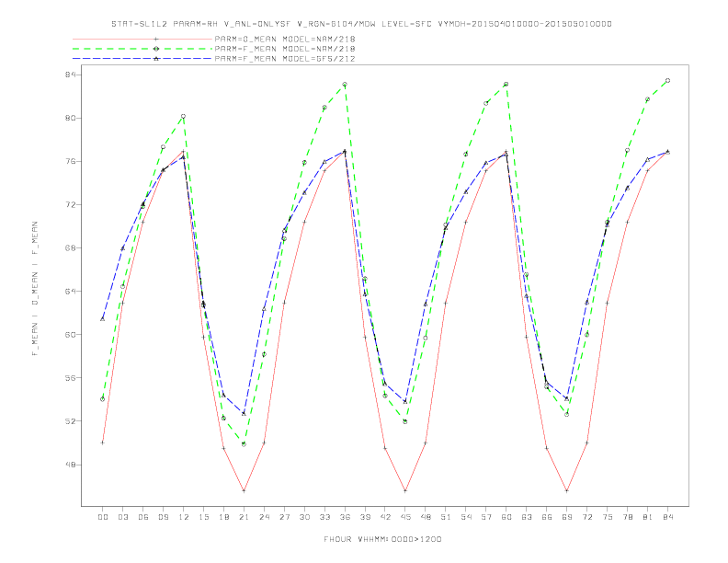Image resolution: width=728 pixels, height=563 pixels.
Task: Click the green dashed line sample in legend
Action: click(x=142, y=49)
